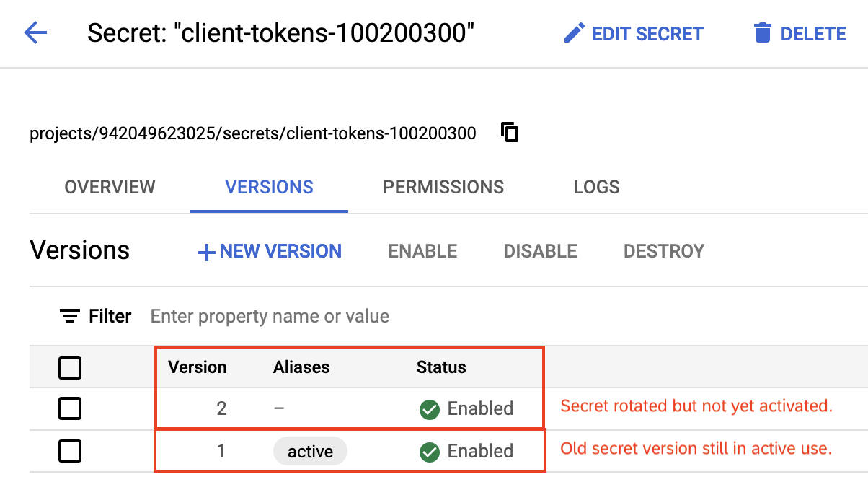
Task: Select the checkbox for version 1
Action: (x=70, y=451)
